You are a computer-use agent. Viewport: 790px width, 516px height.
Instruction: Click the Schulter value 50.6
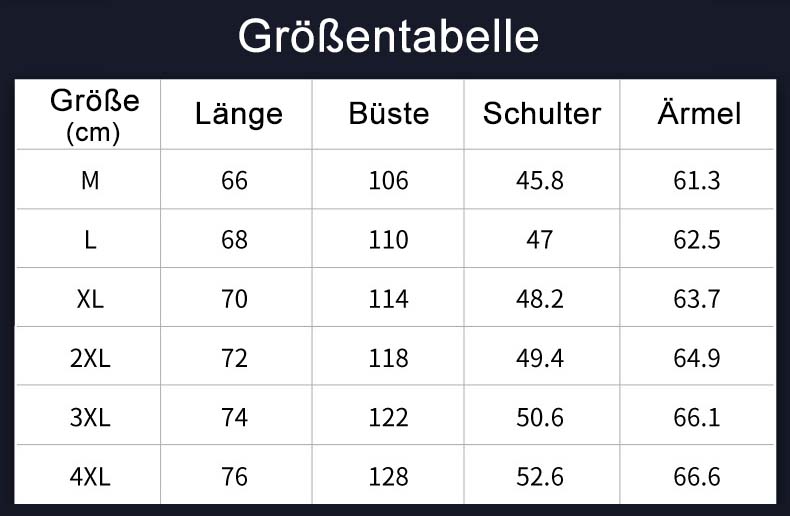[x=540, y=417]
